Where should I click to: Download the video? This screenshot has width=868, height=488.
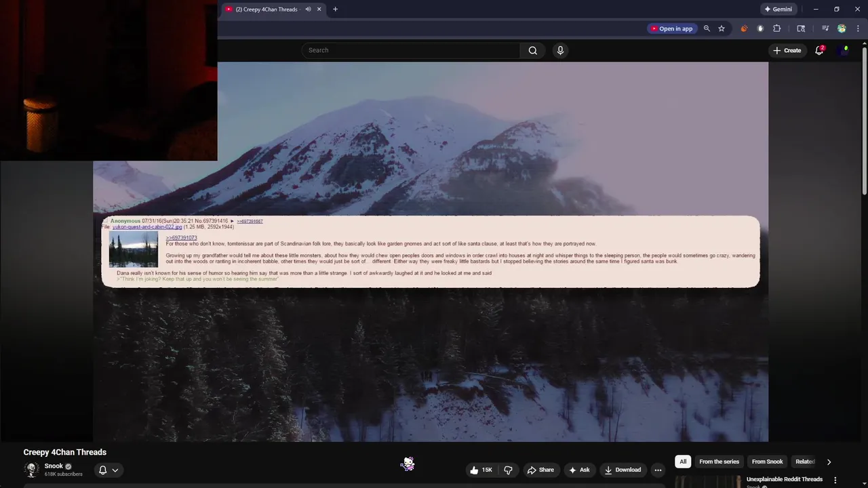click(623, 470)
